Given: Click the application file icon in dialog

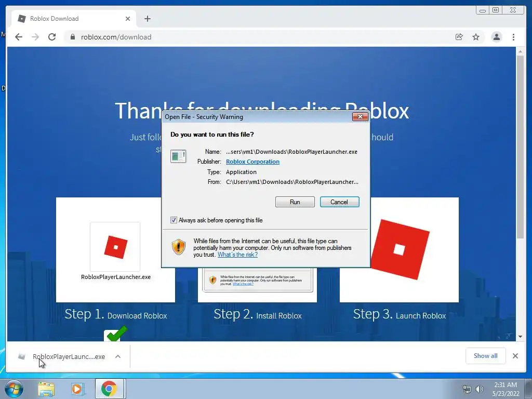Looking at the screenshot, I should click(x=178, y=156).
